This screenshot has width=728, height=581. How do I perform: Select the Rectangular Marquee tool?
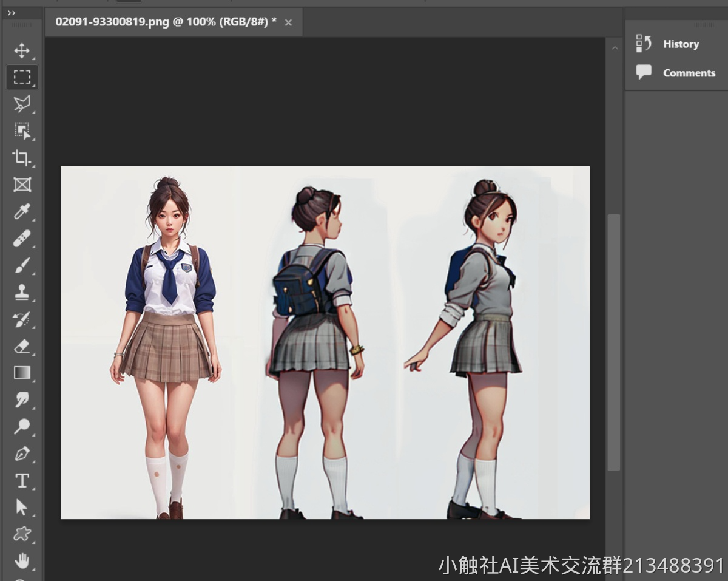coord(22,77)
